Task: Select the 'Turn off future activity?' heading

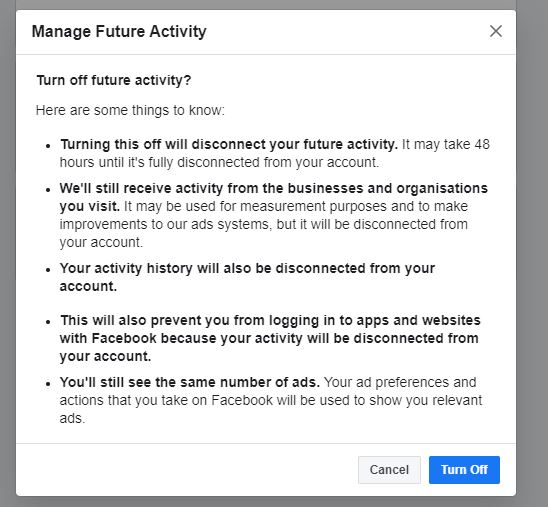Action: [114, 80]
